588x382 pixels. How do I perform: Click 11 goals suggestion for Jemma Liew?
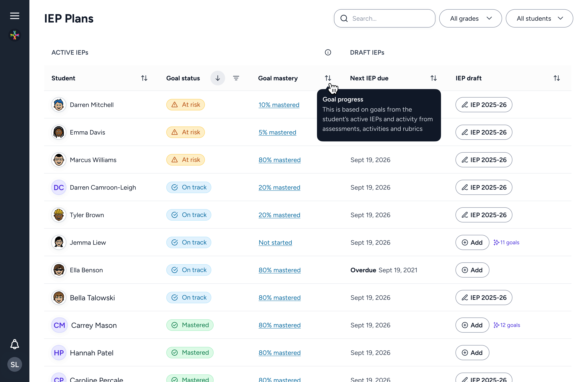click(506, 243)
